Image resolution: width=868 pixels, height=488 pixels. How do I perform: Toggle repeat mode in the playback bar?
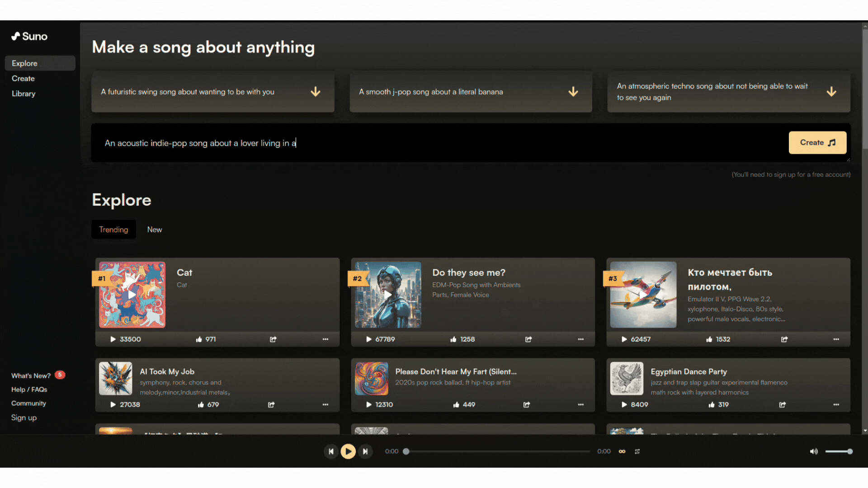pos(637,451)
